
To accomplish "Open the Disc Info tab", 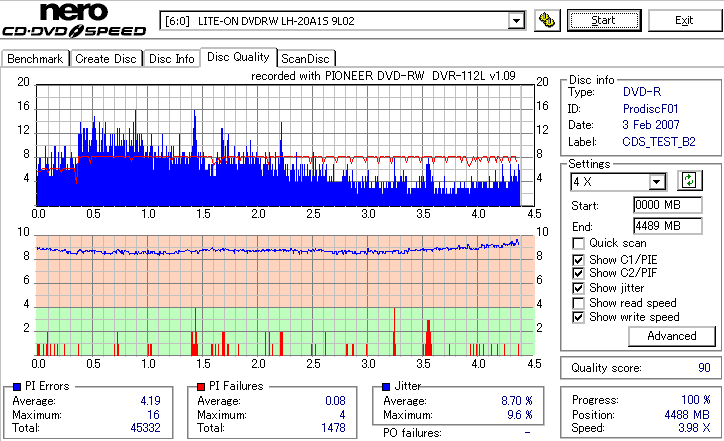I will click(171, 59).
